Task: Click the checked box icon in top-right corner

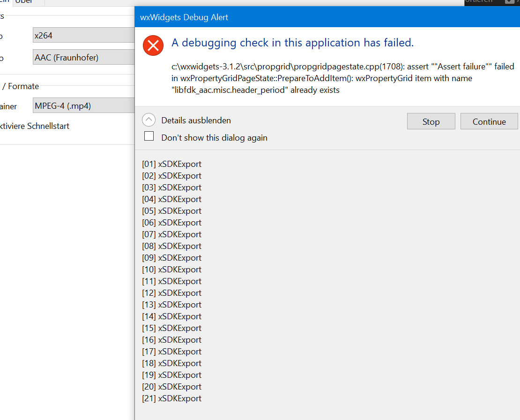Action: tap(510, 1)
